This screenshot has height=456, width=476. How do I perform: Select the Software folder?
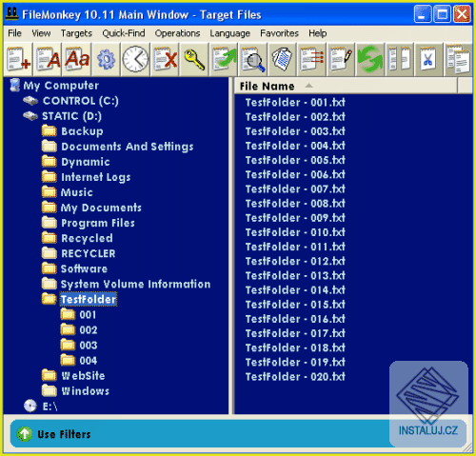coord(84,268)
